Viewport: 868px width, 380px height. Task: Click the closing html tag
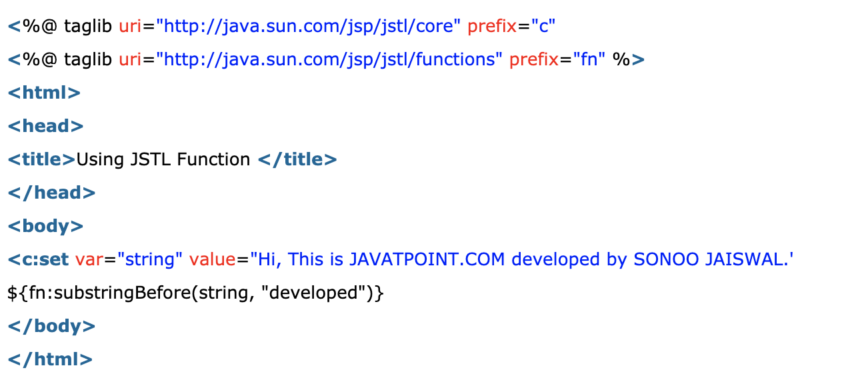click(x=50, y=359)
